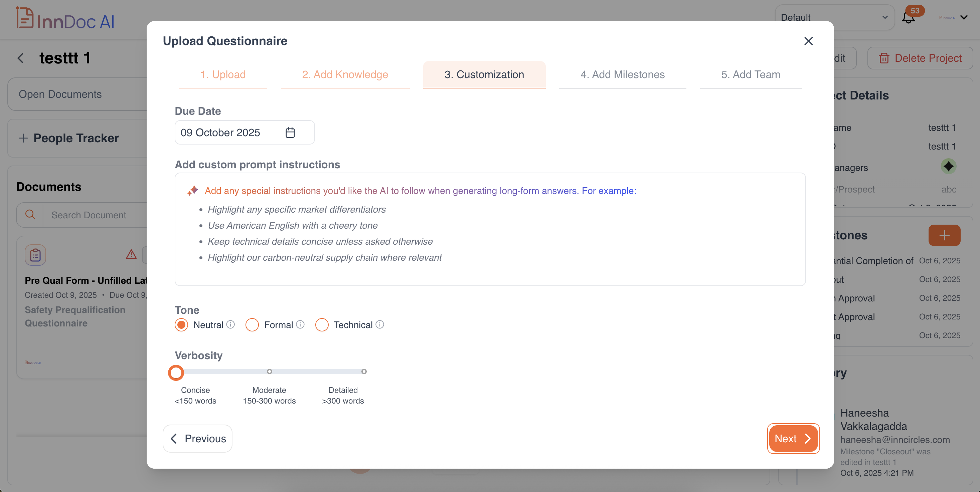Click the notification bell icon
The height and width of the screenshot is (492, 980).
coord(908,17)
